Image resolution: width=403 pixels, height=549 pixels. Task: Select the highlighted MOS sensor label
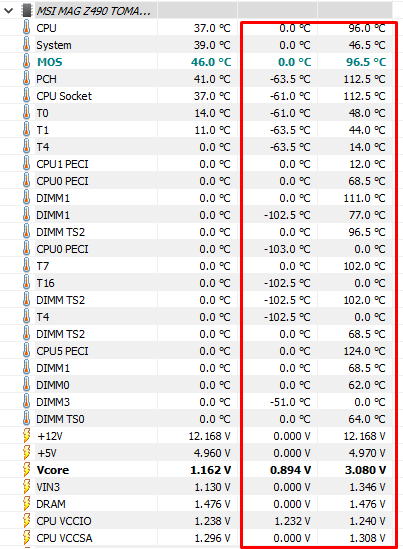49,62
